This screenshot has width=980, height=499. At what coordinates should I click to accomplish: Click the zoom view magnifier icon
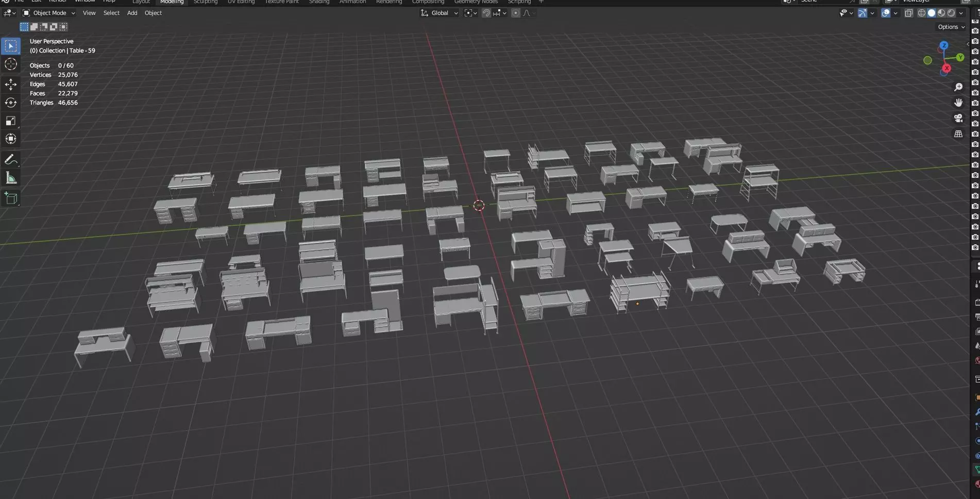coord(958,87)
